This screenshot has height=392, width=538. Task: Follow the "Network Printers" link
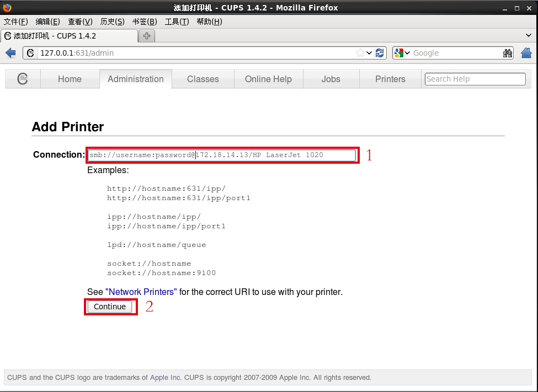[x=141, y=292]
